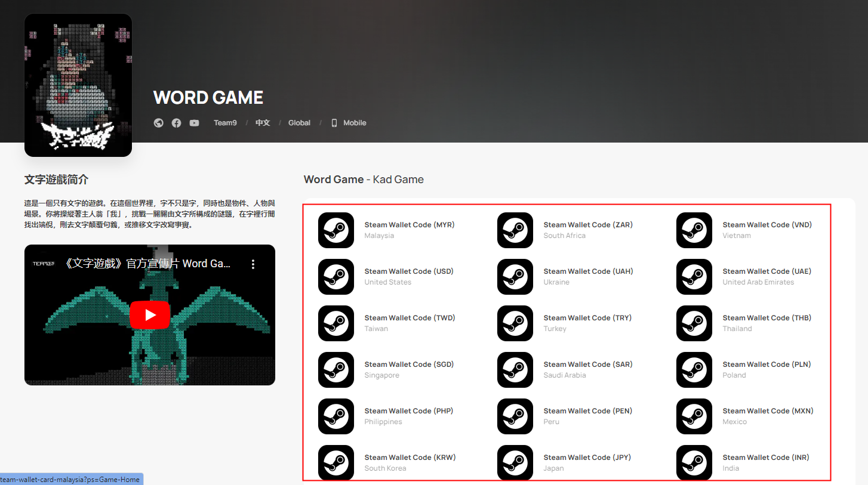
Task: Open Steam Wallet Code (ZAR) link
Action: click(588, 225)
